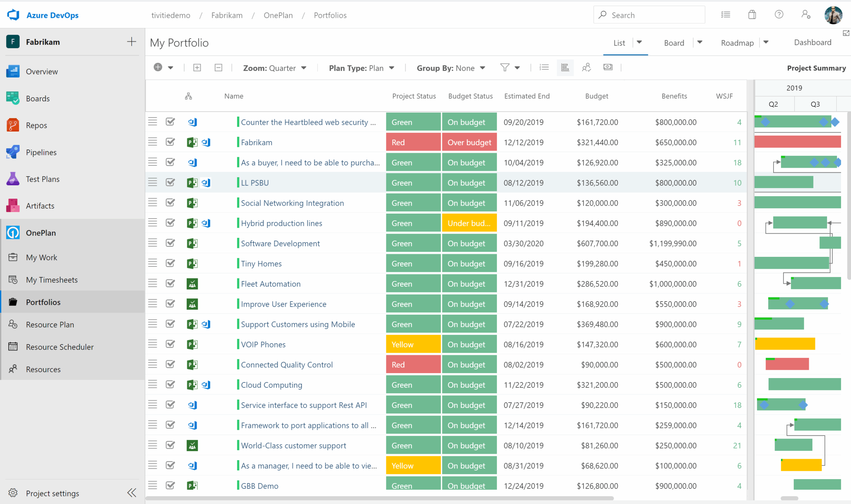The width and height of the screenshot is (851, 504).
Task: Open the Group By: None dropdown
Action: coord(450,68)
